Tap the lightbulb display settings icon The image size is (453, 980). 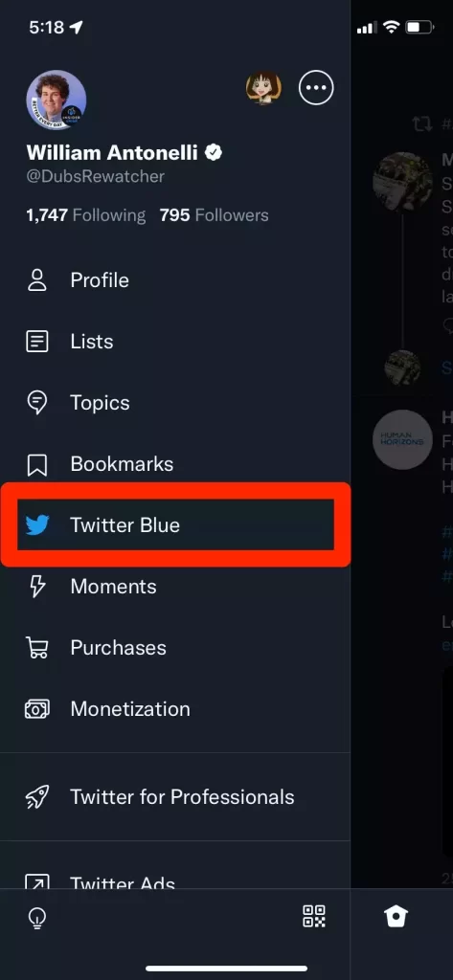click(37, 917)
